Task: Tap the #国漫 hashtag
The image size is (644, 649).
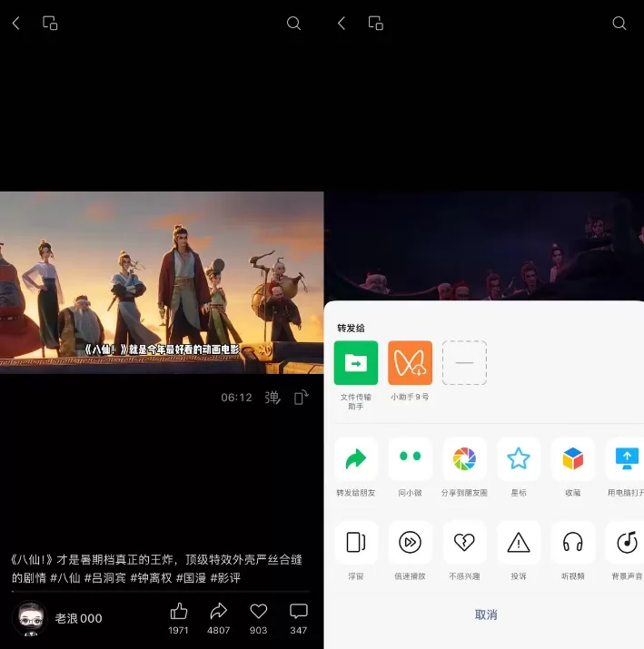Action: [192, 578]
